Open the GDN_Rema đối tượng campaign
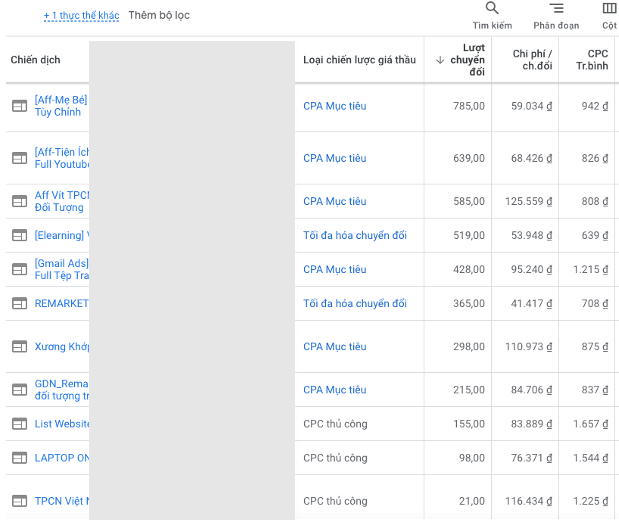 [62, 390]
